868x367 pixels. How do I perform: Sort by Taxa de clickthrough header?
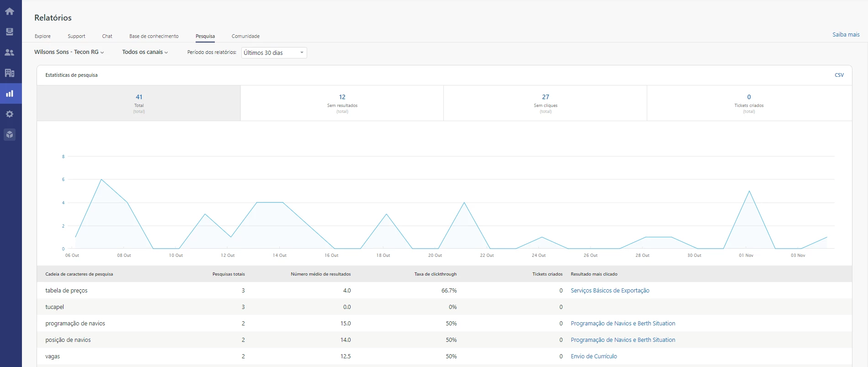pyautogui.click(x=436, y=274)
